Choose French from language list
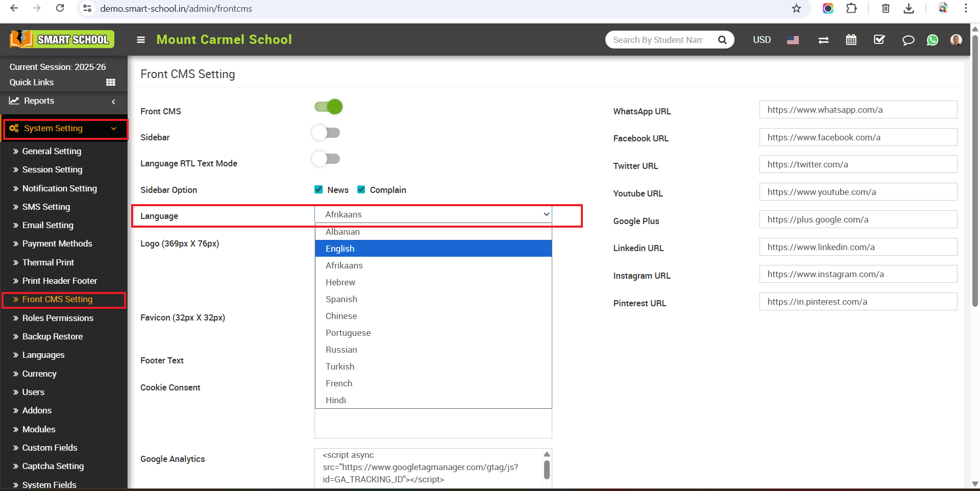 click(433, 383)
